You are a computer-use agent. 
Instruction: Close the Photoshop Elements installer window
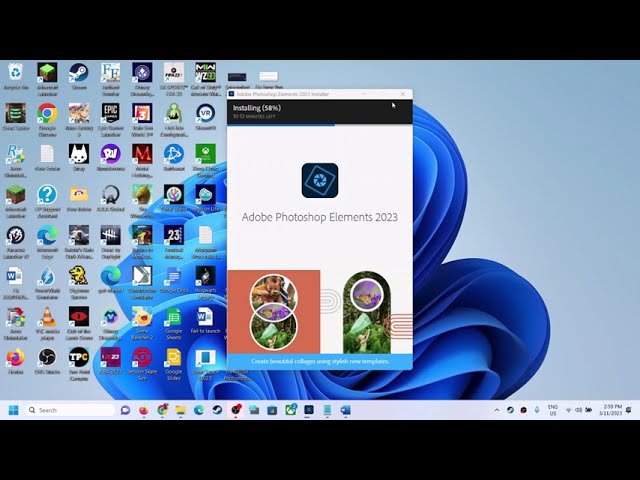[403, 94]
